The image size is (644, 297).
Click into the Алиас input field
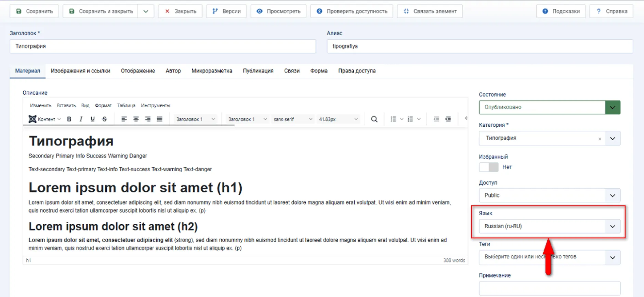pos(479,46)
